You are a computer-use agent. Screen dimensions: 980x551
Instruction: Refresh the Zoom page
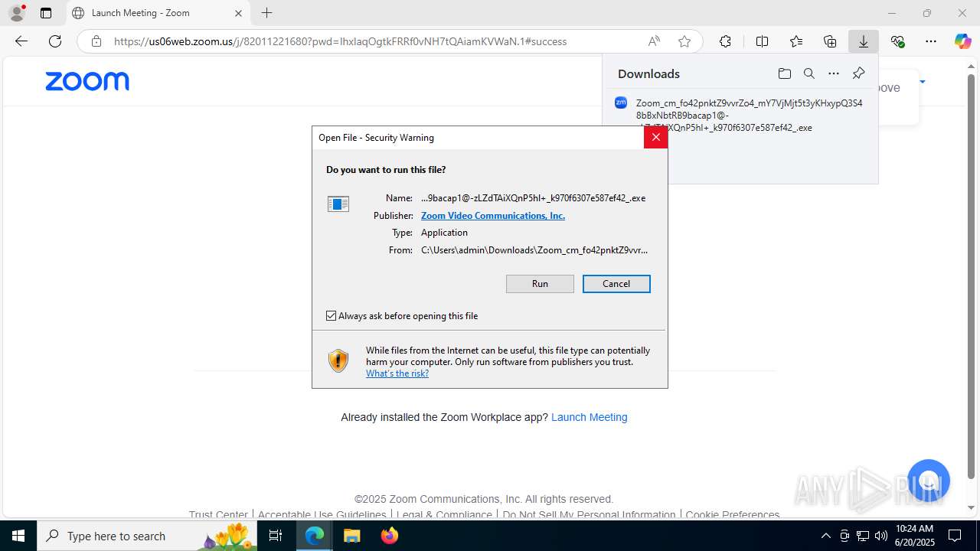[x=55, y=41]
